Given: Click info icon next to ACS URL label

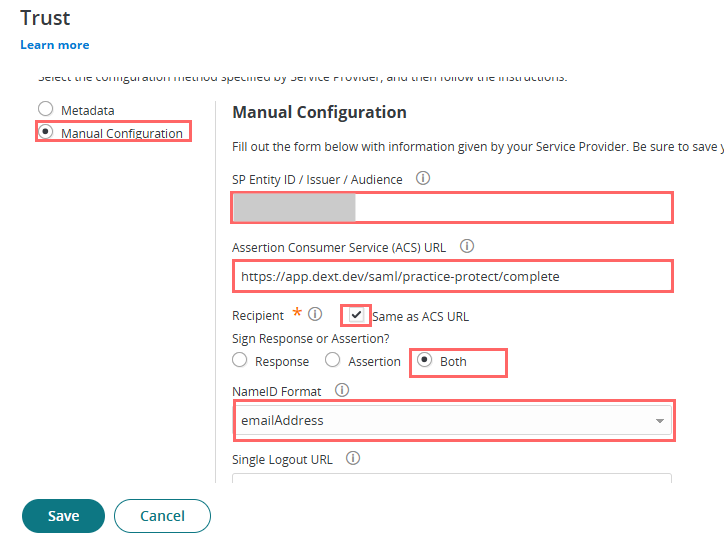Looking at the screenshot, I should coord(466,246).
